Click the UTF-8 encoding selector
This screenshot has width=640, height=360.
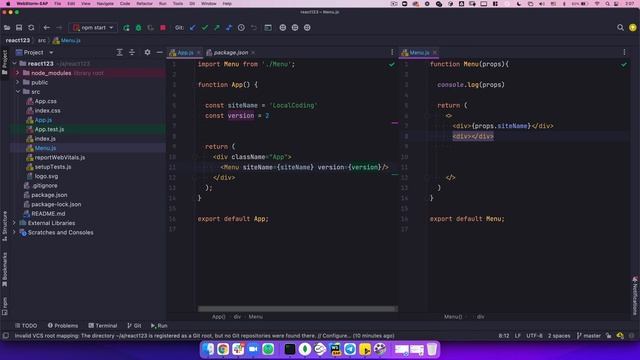click(x=534, y=336)
